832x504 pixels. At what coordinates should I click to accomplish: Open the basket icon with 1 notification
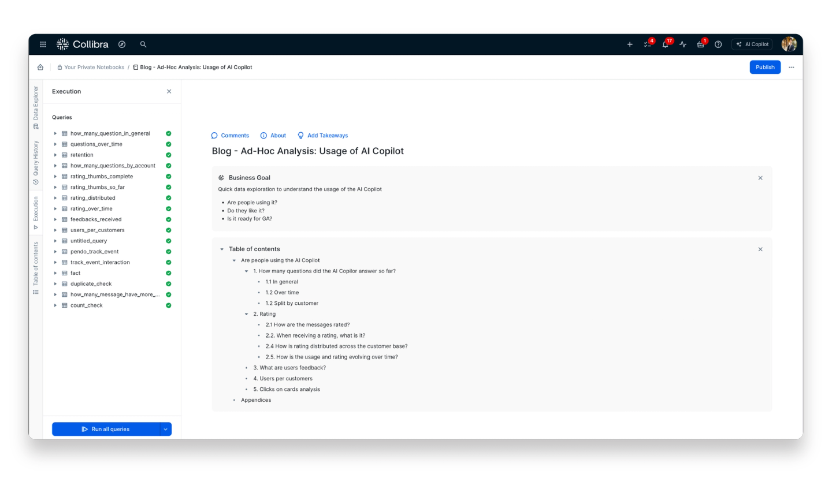click(x=700, y=44)
